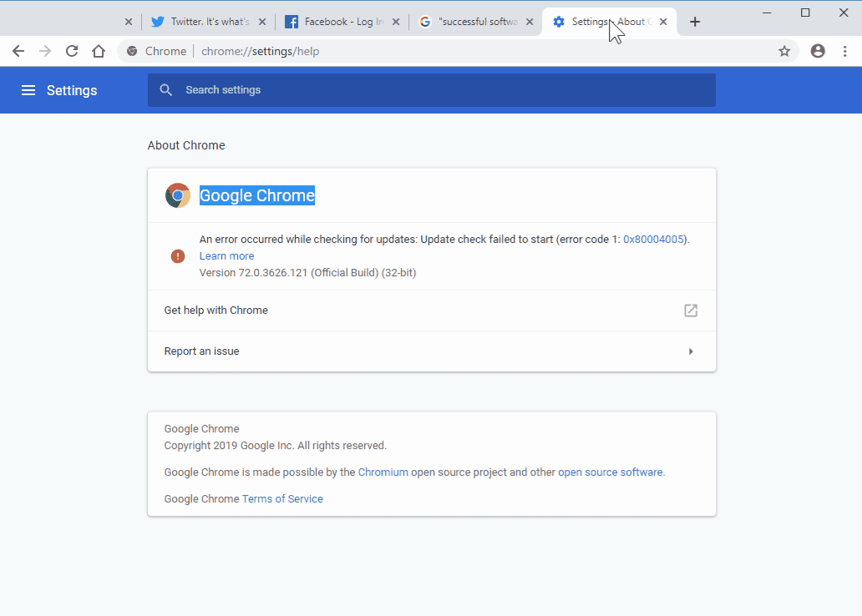Click the Google favicon on search tab
This screenshot has width=862, height=616.
coord(425,22)
